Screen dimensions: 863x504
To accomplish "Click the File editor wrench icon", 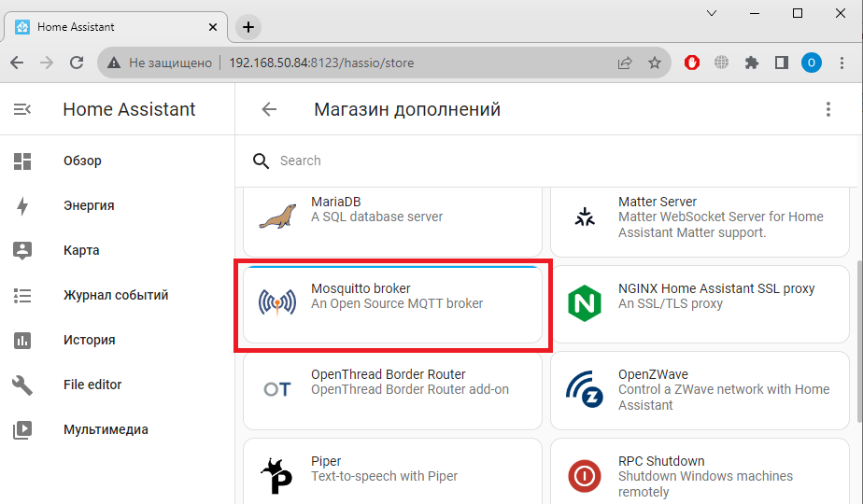I will (x=22, y=385).
